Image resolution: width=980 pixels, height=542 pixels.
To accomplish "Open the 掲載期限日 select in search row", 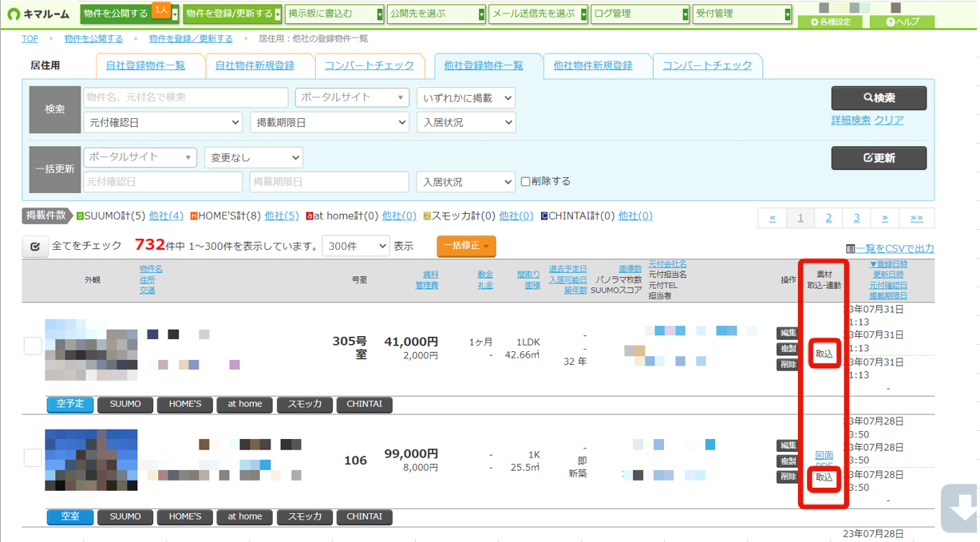I will 329,122.
